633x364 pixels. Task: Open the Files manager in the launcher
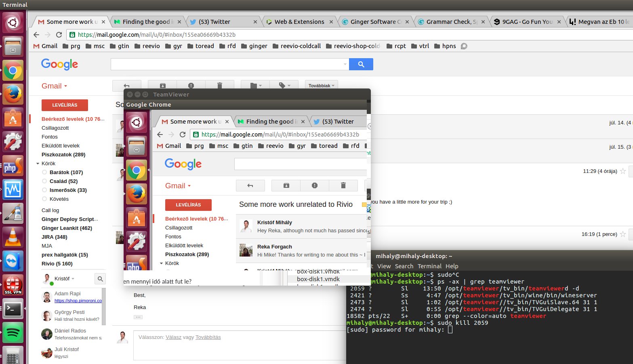13,46
